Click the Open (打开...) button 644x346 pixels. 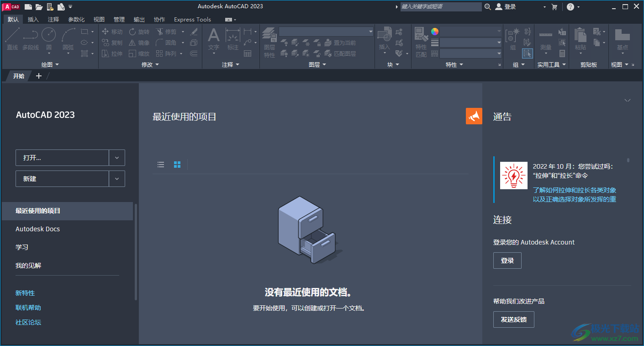[x=62, y=158]
